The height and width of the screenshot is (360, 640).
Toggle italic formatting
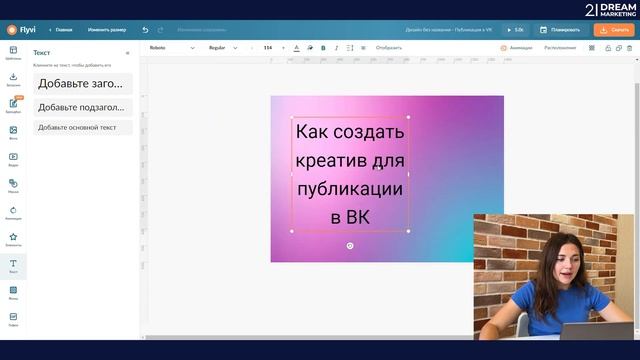click(x=336, y=48)
